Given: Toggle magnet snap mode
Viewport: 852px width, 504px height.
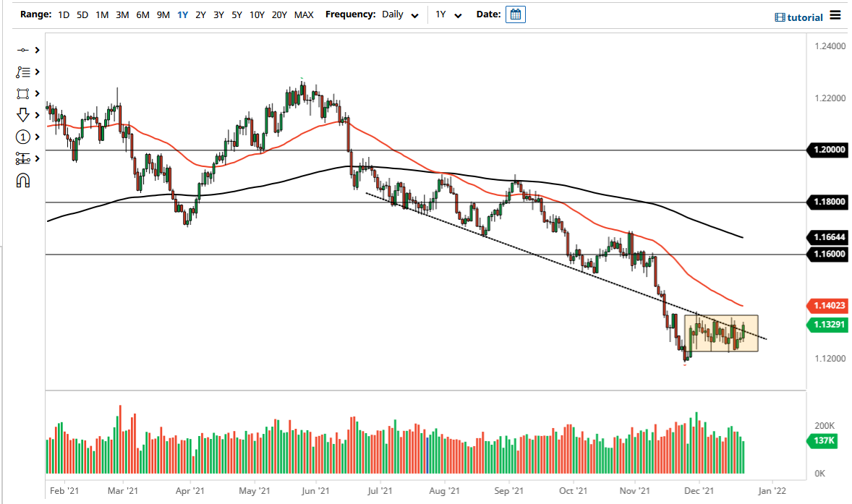Looking at the screenshot, I should (22, 179).
